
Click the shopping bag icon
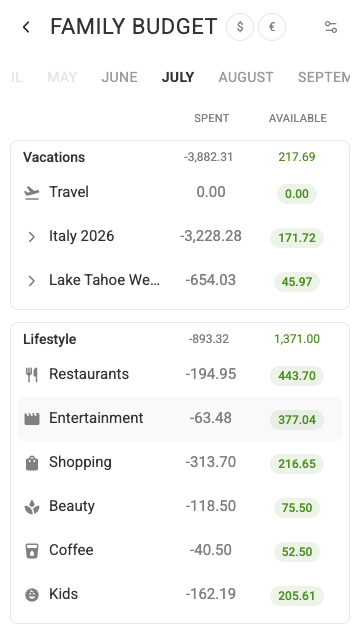tap(32, 463)
